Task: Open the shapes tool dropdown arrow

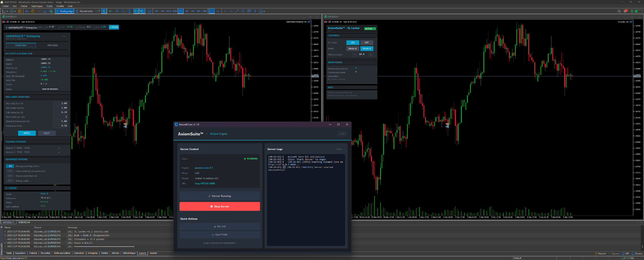Action: click(264, 11)
